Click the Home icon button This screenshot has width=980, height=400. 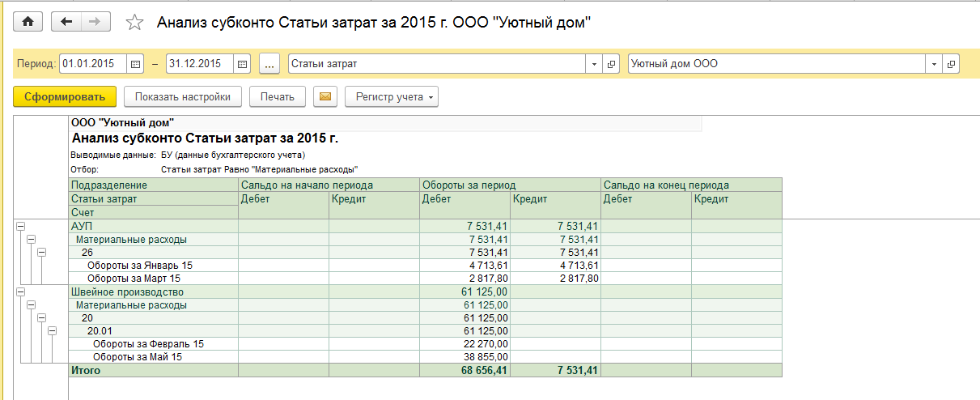point(28,22)
